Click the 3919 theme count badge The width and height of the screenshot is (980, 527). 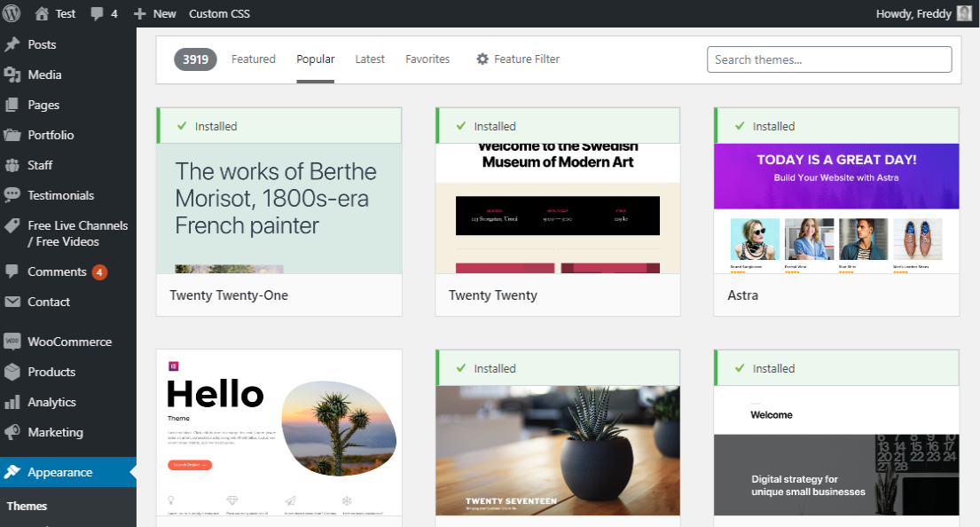[195, 59]
